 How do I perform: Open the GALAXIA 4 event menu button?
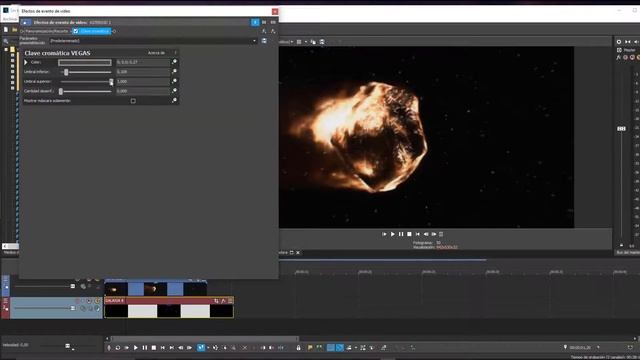tap(231, 301)
